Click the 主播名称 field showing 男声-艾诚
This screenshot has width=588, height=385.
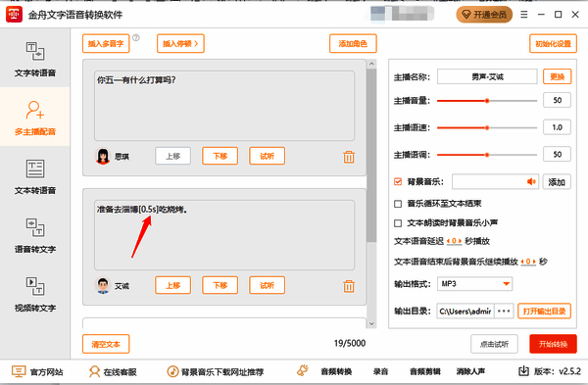487,76
